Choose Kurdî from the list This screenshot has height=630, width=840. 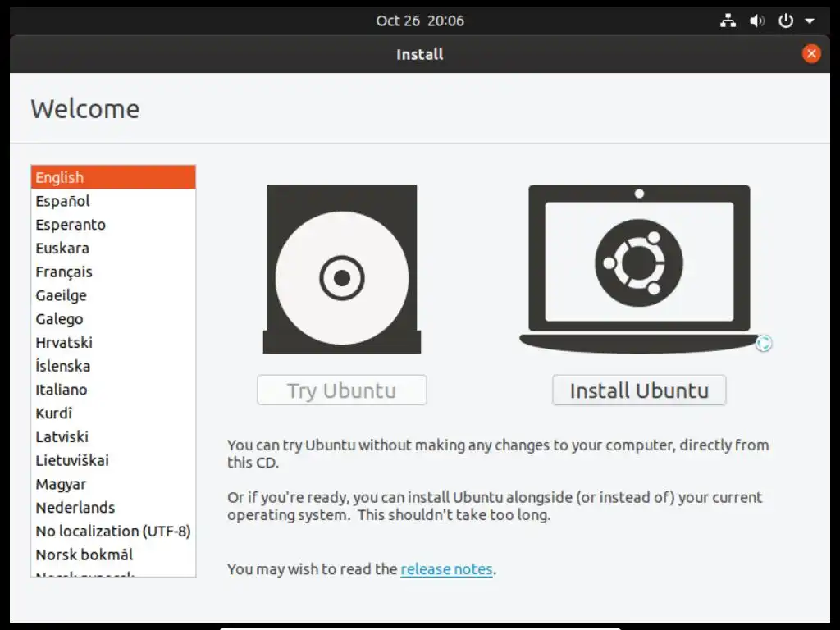point(113,413)
